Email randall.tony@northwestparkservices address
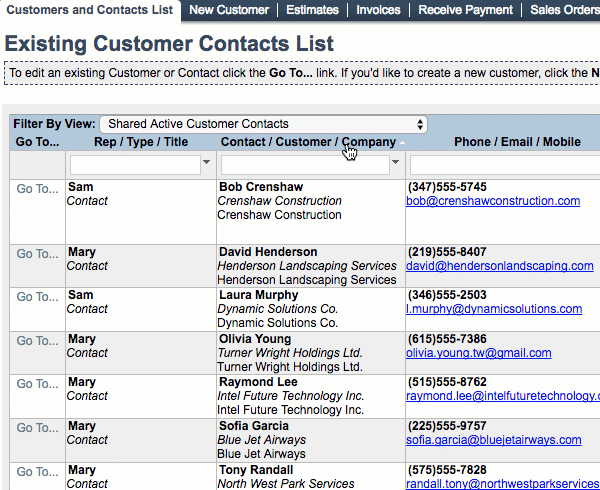The width and height of the screenshot is (600, 490). point(503,484)
